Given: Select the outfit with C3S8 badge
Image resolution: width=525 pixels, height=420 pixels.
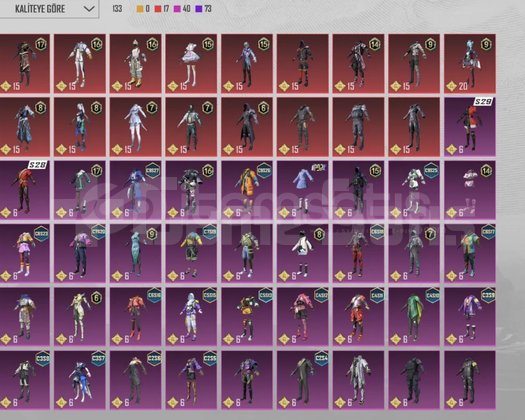Looking at the screenshot, I should click(x=24, y=380).
